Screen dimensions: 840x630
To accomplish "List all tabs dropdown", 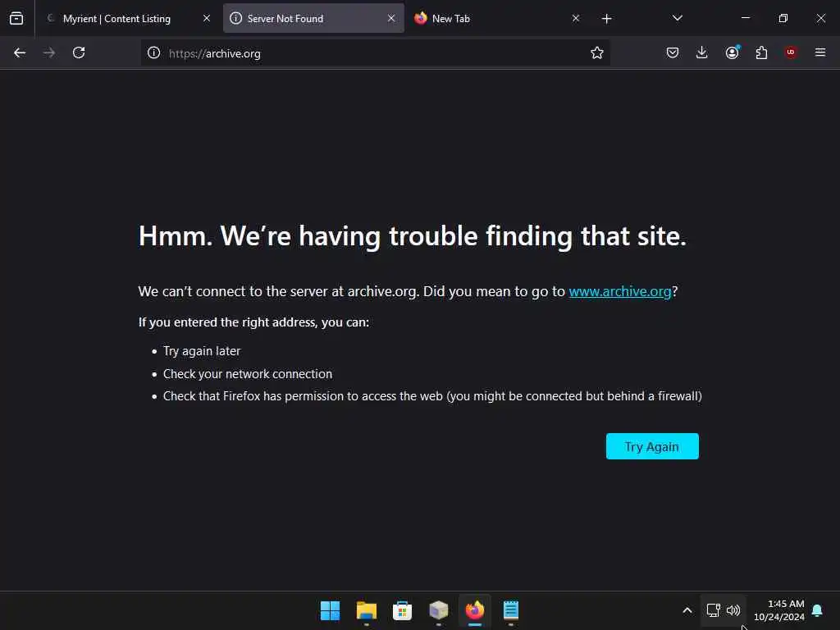I will tap(677, 18).
